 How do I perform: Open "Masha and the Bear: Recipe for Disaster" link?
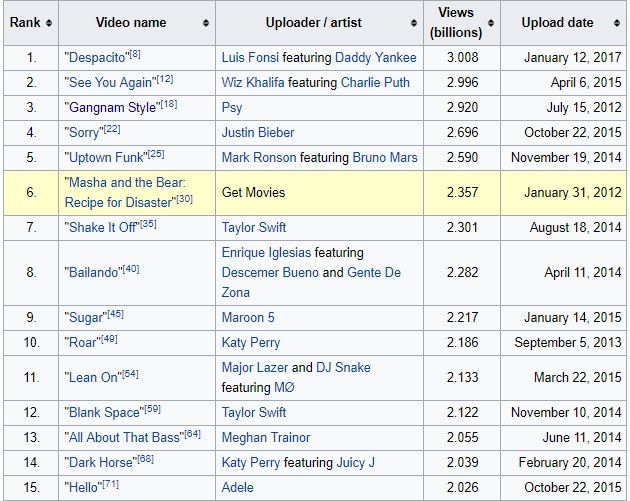(125, 192)
